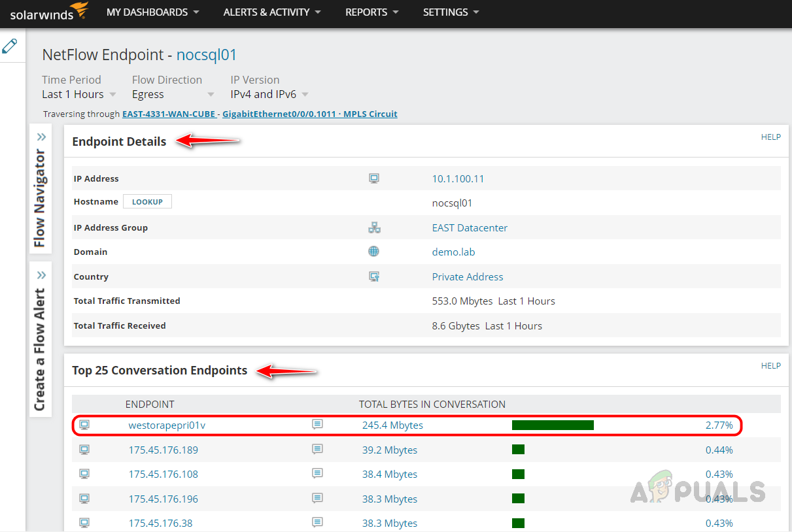Image resolution: width=792 pixels, height=532 pixels.
Task: Open the GigabitEthernet0/0/0.1011 MPLS Circuit link
Action: [310, 114]
